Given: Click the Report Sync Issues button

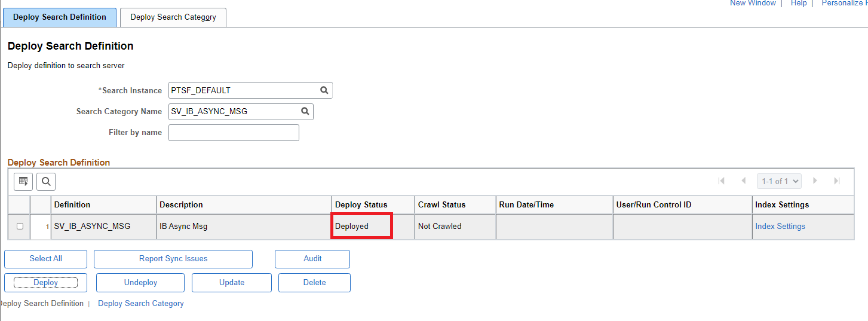Looking at the screenshot, I should click(173, 259).
